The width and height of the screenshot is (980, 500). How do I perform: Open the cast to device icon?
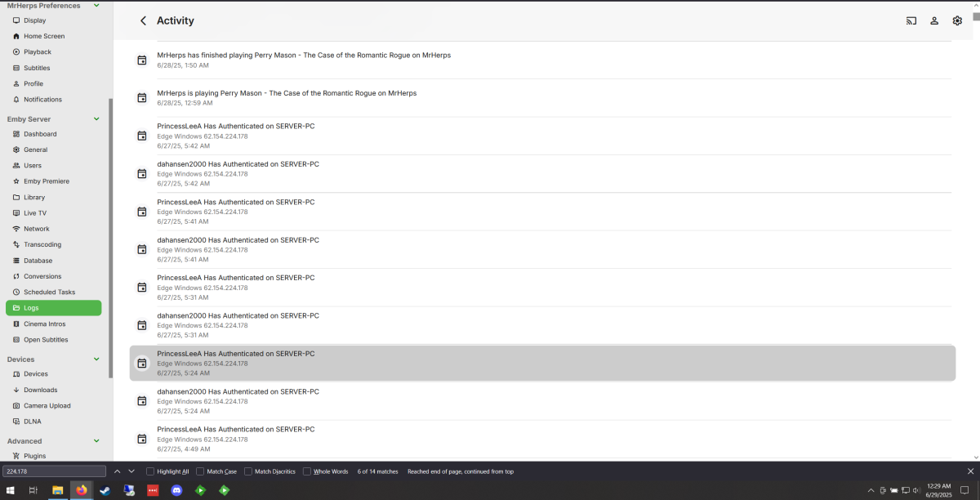pos(911,20)
